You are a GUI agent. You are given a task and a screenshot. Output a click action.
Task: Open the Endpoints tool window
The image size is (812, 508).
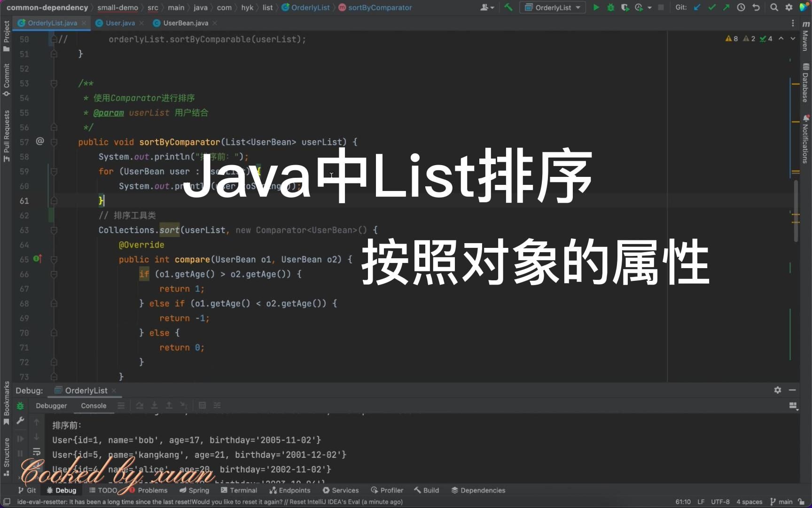tap(289, 490)
